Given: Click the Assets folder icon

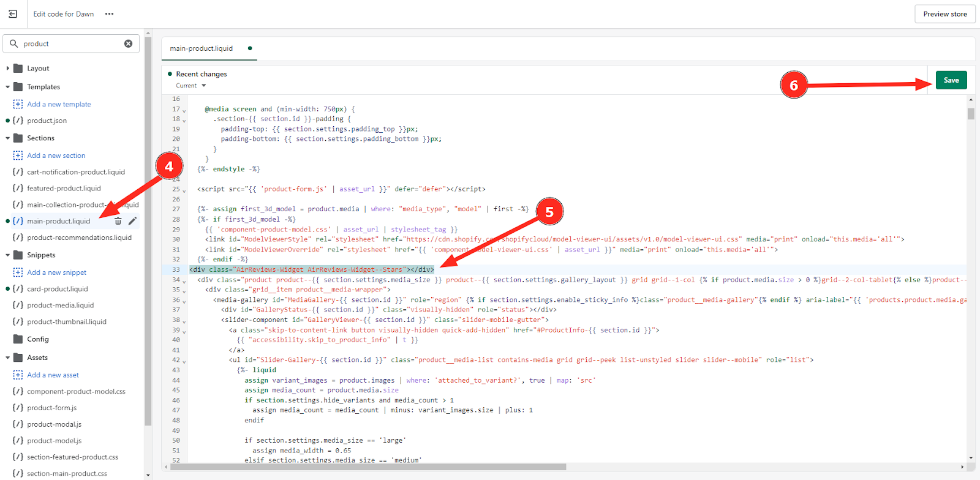Looking at the screenshot, I should coord(18,358).
